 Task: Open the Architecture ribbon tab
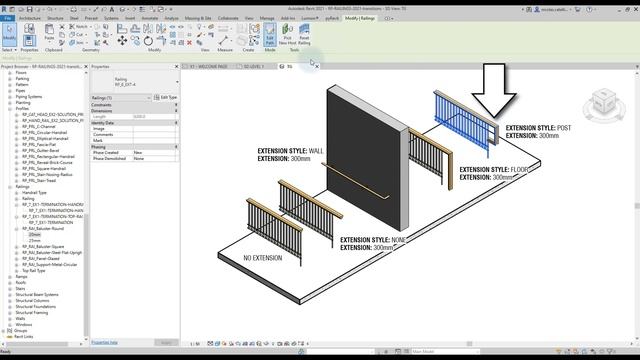30,18
